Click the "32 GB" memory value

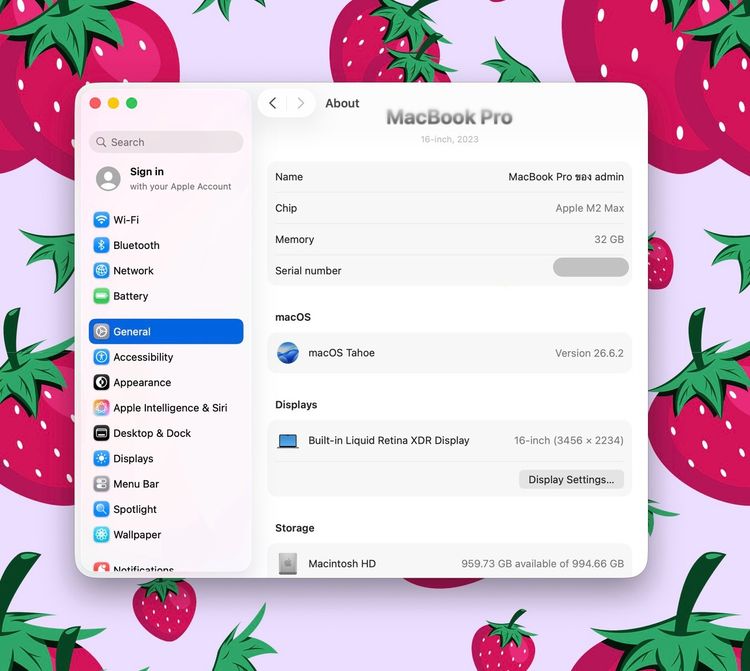pyautogui.click(x=609, y=239)
